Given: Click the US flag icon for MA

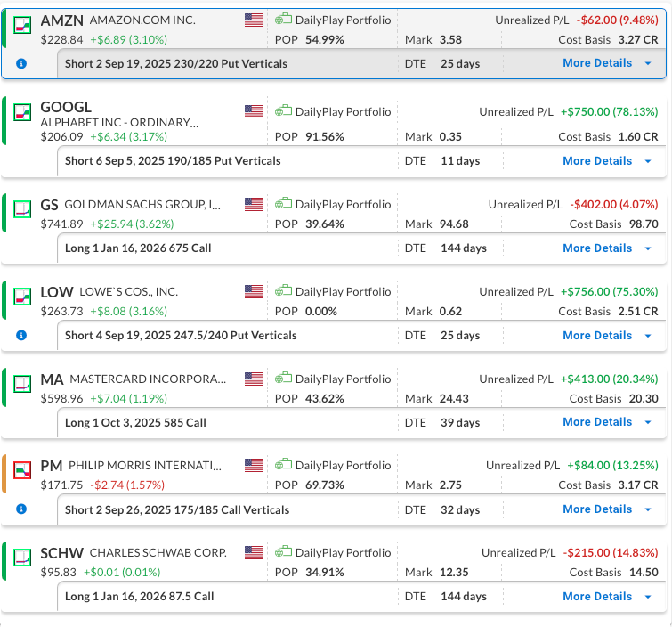Looking at the screenshot, I should 254,379.
